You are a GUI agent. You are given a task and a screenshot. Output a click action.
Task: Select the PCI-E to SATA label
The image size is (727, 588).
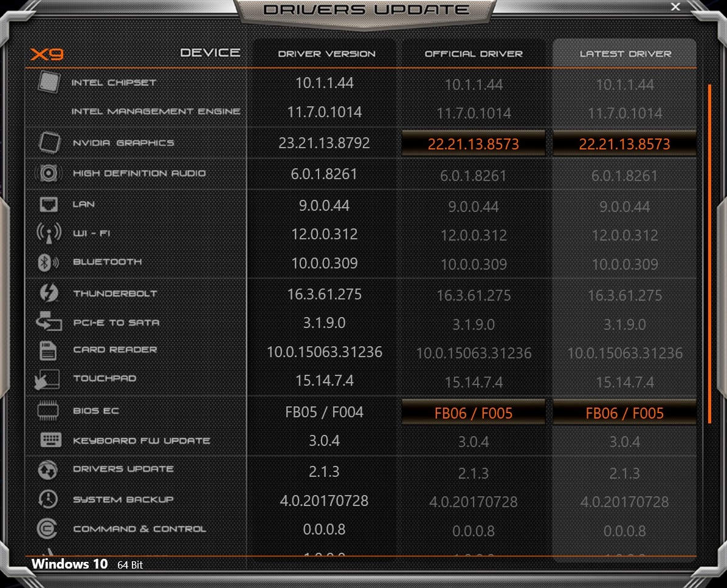point(116,323)
